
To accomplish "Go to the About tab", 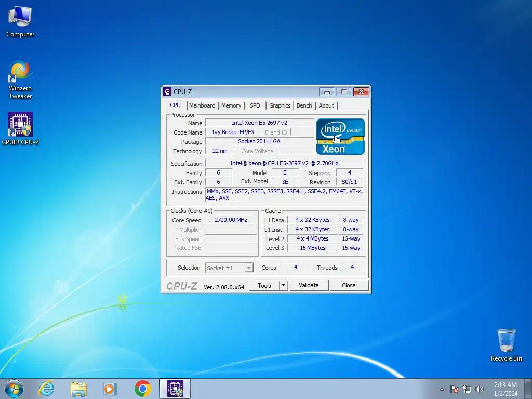I will pos(326,105).
